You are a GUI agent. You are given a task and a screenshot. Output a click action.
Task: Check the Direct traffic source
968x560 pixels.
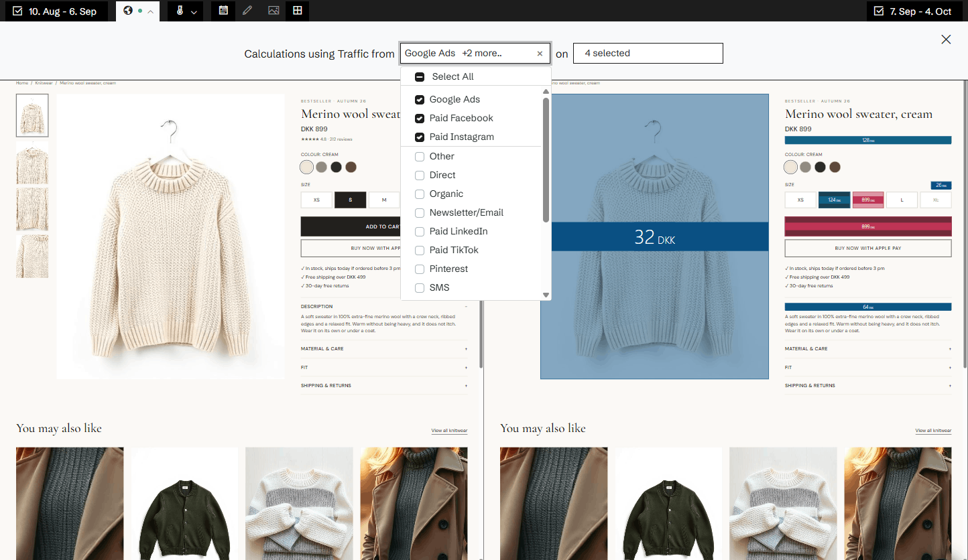420,176
